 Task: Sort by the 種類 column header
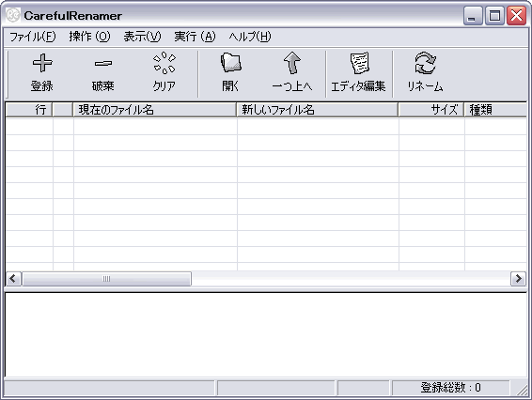coord(495,110)
